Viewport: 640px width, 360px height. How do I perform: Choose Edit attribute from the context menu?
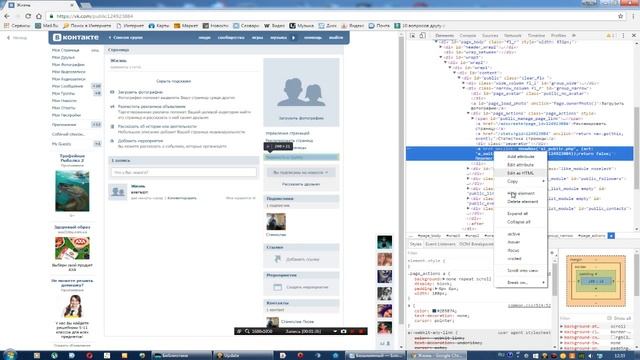[x=520, y=165]
